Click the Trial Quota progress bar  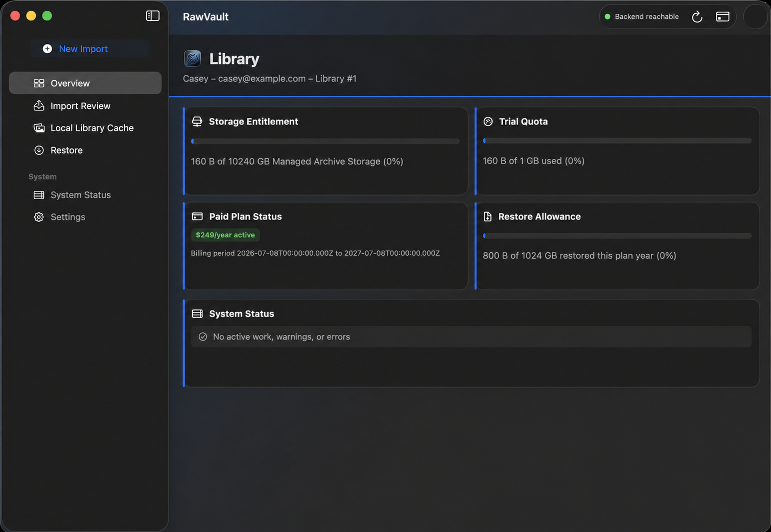[617, 140]
